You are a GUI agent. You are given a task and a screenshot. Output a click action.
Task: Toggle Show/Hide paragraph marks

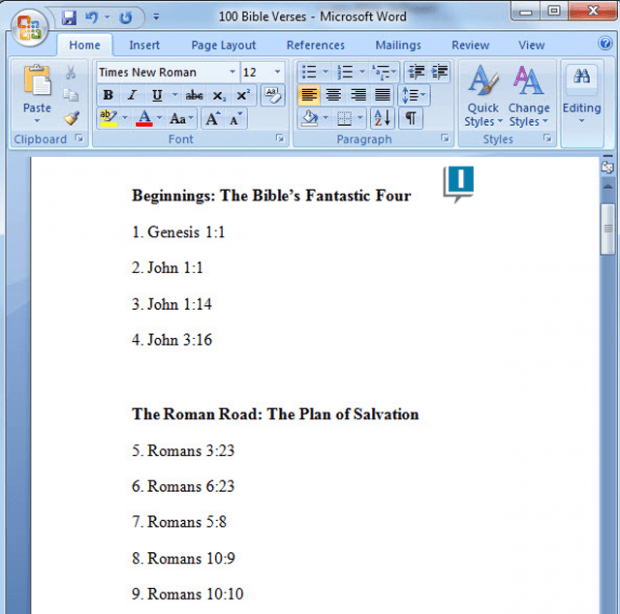(x=410, y=118)
